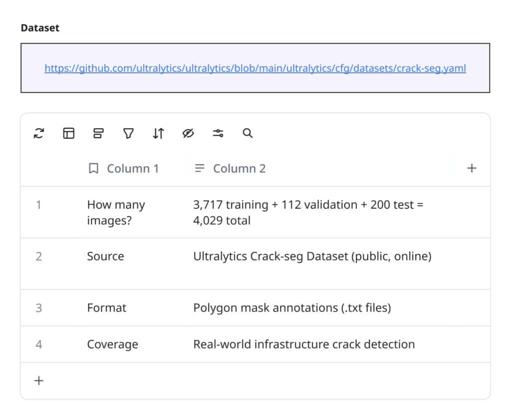511x420 pixels.
Task: Open the Column 2 header menu
Action: pos(230,169)
